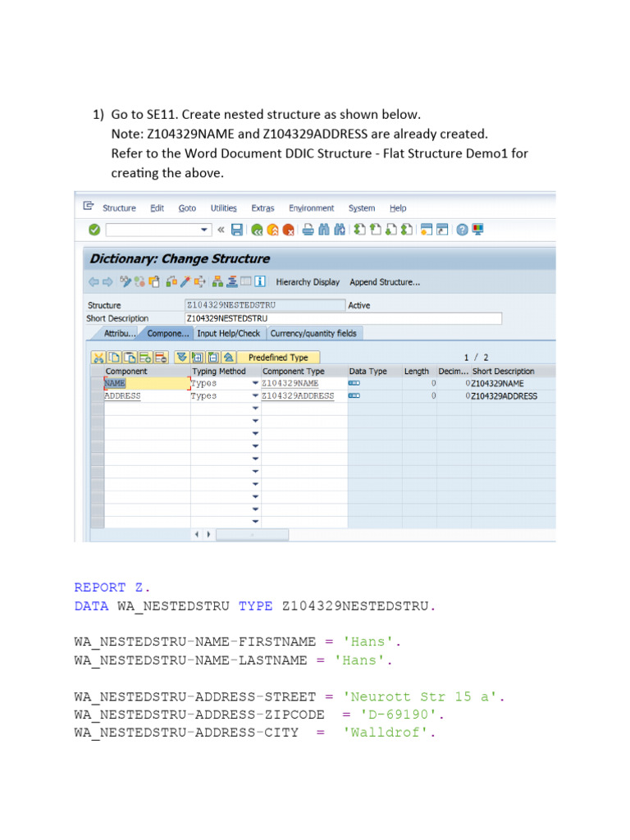Image resolution: width=630 pixels, height=840 pixels.
Task: Open Typing Method dropdown for NAME row
Action: pyautogui.click(x=255, y=383)
